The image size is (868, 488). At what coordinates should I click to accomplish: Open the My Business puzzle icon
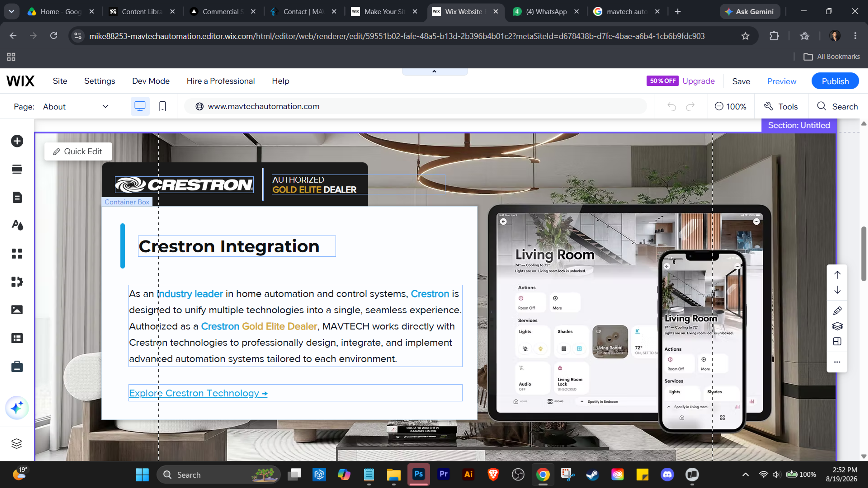click(x=17, y=282)
